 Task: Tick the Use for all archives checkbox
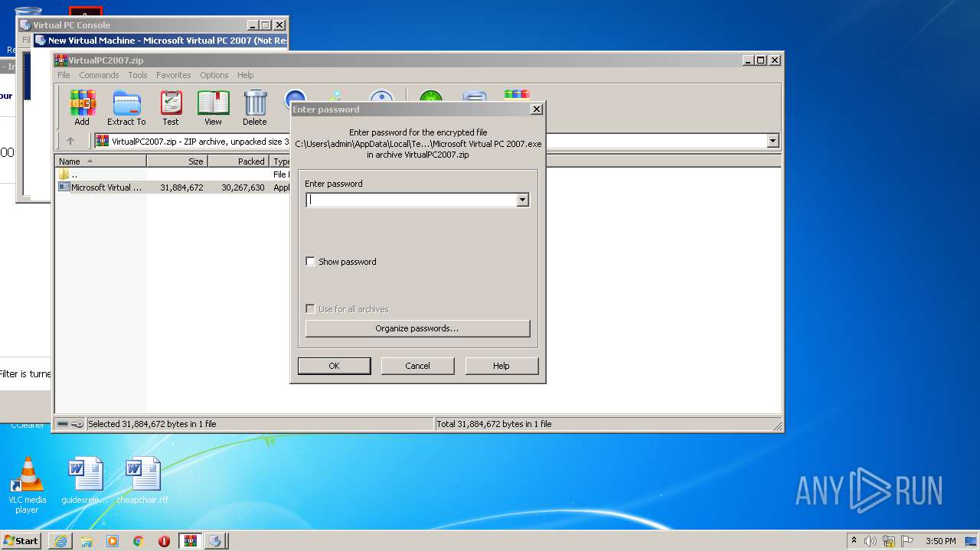point(310,309)
